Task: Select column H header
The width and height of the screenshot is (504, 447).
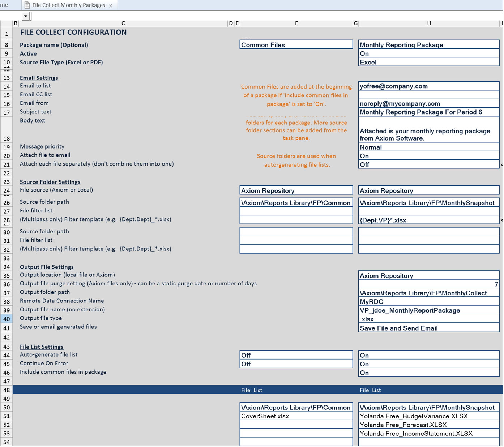Action: (x=429, y=23)
